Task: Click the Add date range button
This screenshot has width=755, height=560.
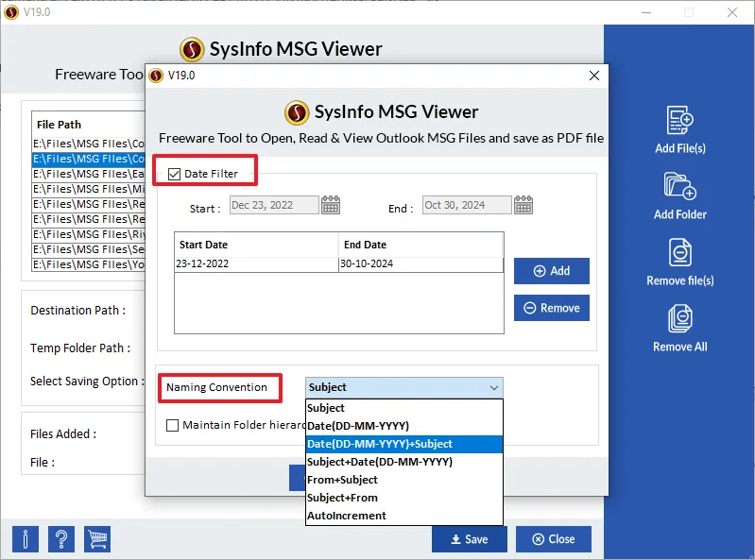Action: coord(552,271)
